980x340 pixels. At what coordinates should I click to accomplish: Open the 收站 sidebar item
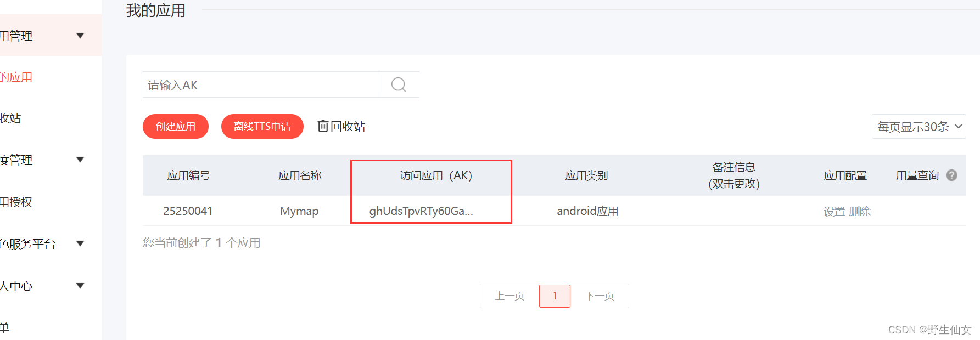point(10,118)
